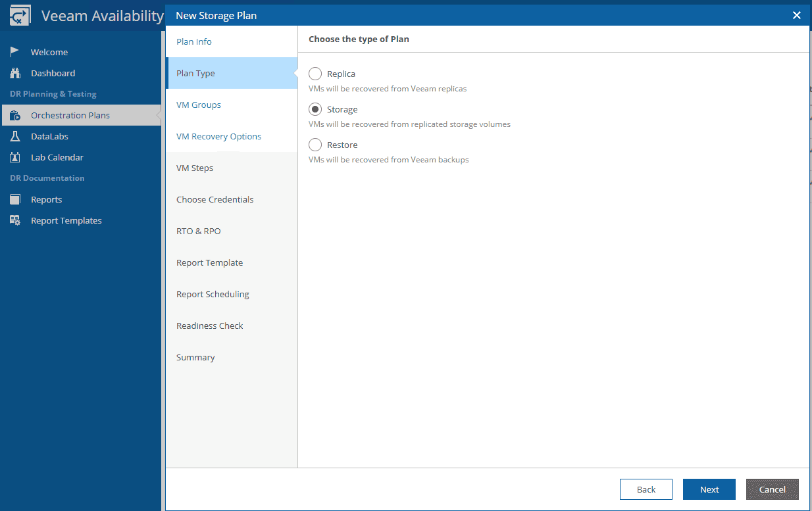Jump to the VM Steps wizard step
The height and width of the screenshot is (511, 812).
click(232, 168)
